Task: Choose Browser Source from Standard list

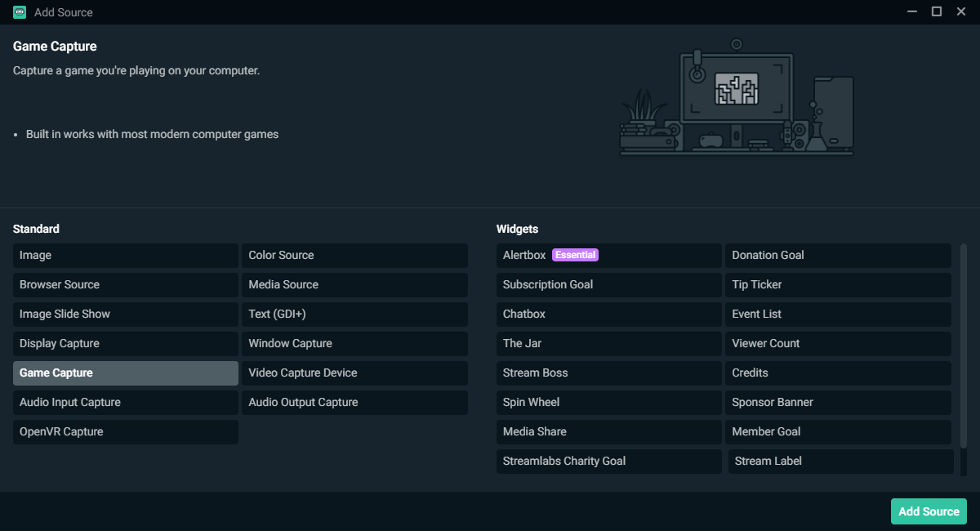Action: [x=126, y=285]
